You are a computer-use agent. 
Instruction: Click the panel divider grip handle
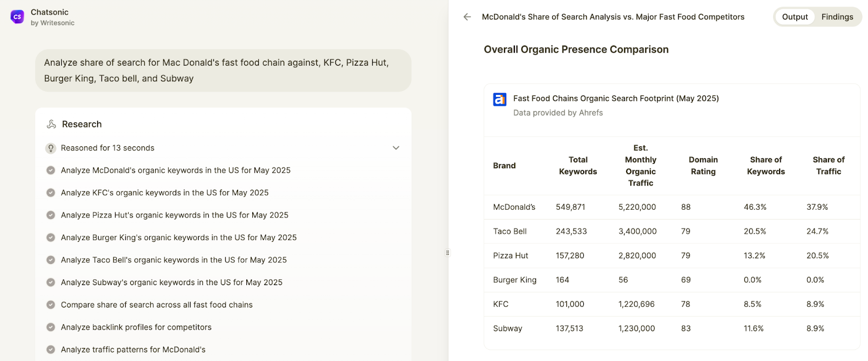pyautogui.click(x=448, y=253)
